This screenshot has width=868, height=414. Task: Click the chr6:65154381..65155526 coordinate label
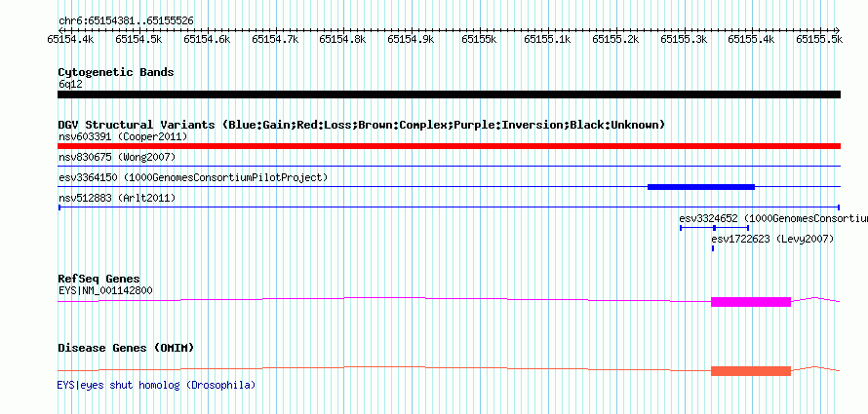126,21
